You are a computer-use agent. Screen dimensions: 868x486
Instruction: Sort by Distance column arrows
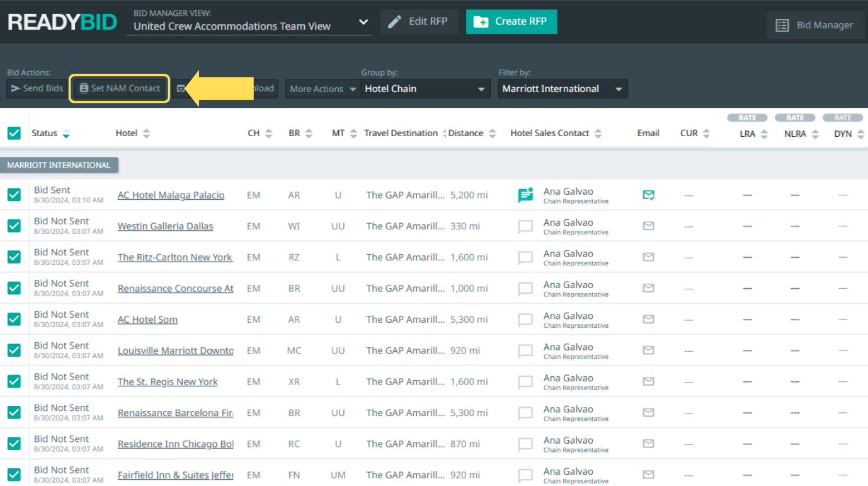(493, 134)
